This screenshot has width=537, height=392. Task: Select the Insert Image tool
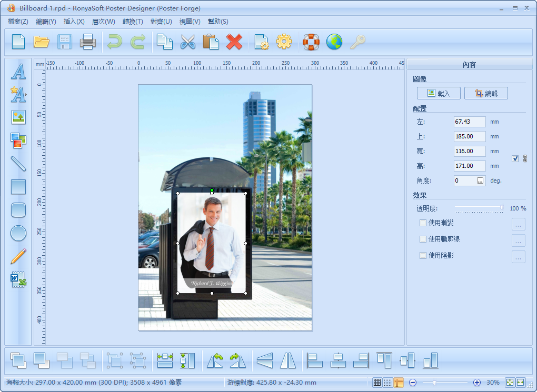coord(18,117)
